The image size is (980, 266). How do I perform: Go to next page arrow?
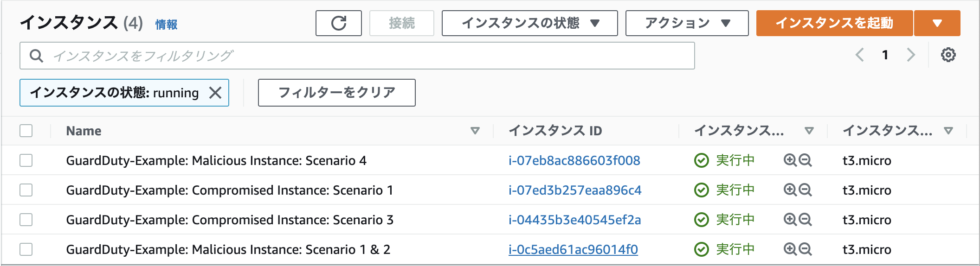point(911,55)
